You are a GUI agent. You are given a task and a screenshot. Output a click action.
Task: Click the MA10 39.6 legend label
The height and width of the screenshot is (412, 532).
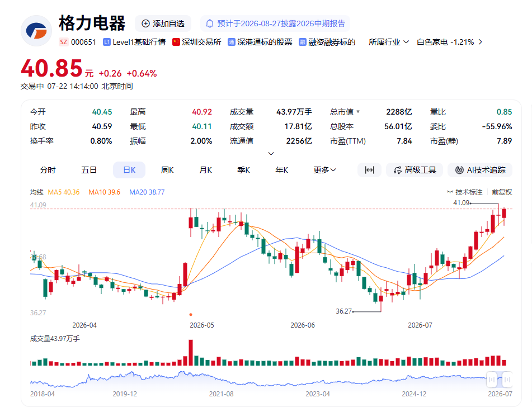[x=105, y=192]
